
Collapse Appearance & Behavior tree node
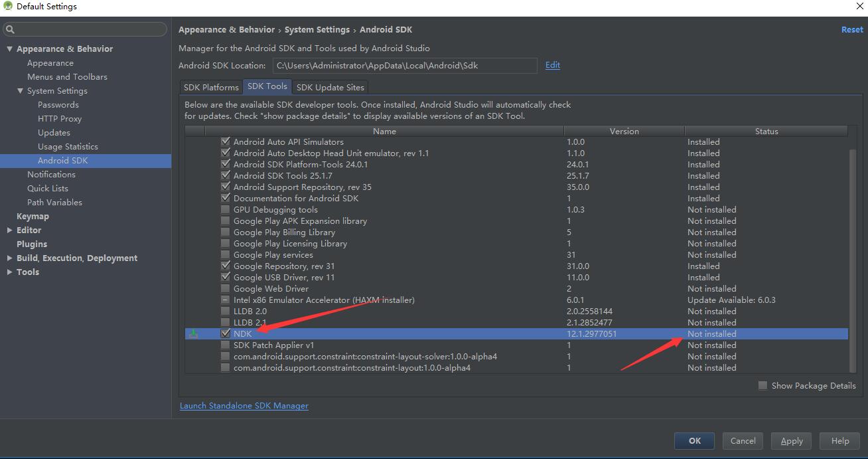pyautogui.click(x=9, y=48)
